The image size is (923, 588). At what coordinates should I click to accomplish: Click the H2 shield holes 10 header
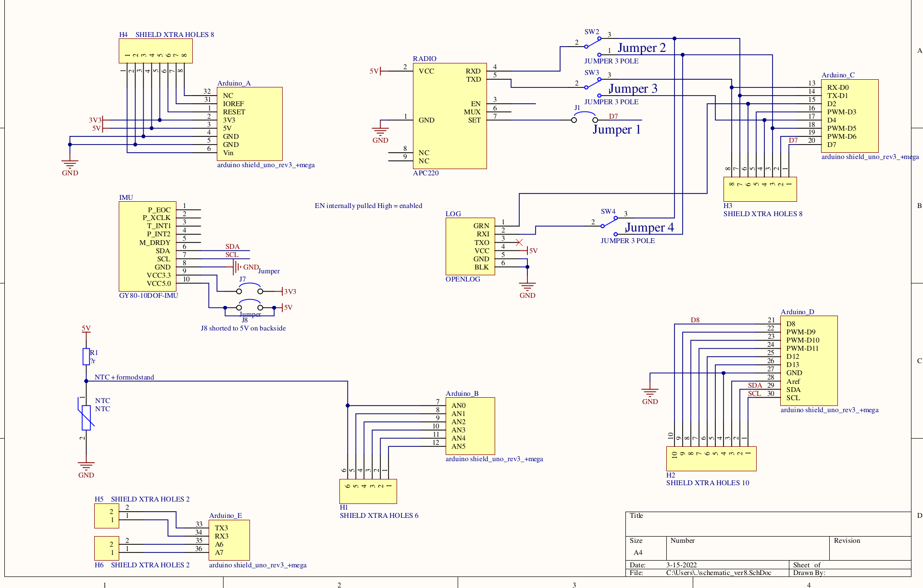pyautogui.click(x=711, y=459)
